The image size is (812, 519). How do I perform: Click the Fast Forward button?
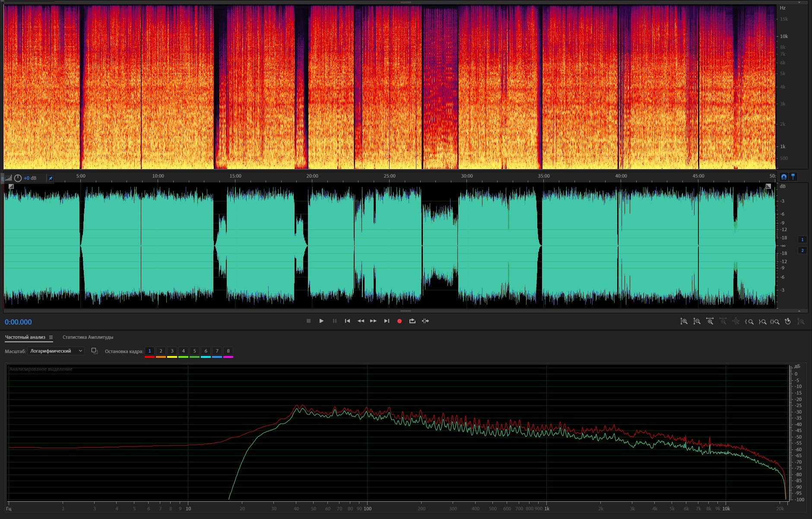pos(373,321)
